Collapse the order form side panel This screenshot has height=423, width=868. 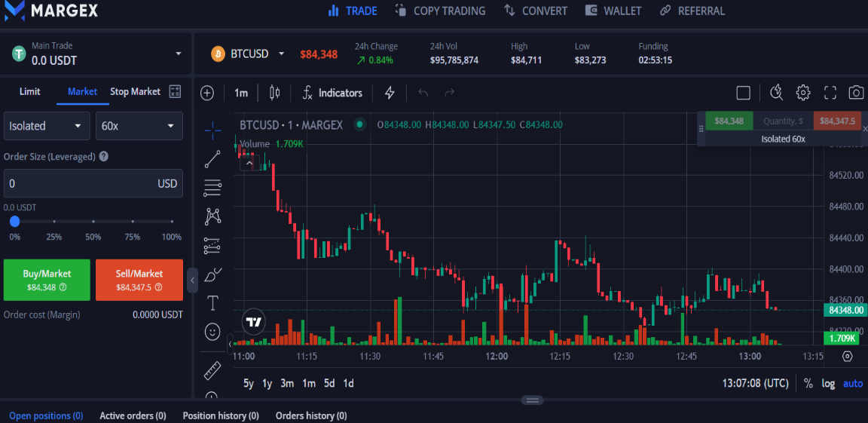point(193,280)
